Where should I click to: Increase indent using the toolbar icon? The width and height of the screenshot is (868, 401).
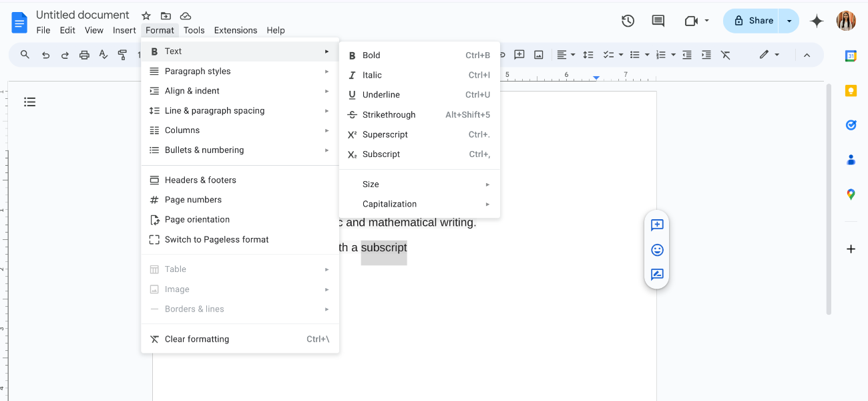pyautogui.click(x=706, y=55)
